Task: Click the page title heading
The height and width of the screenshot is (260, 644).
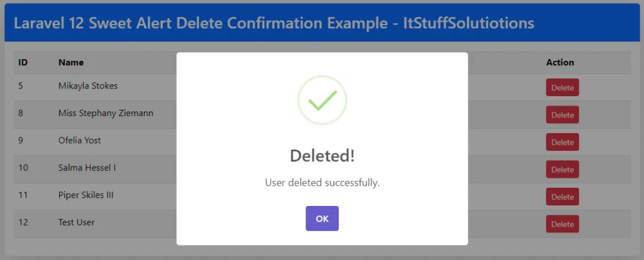Action: tap(274, 23)
